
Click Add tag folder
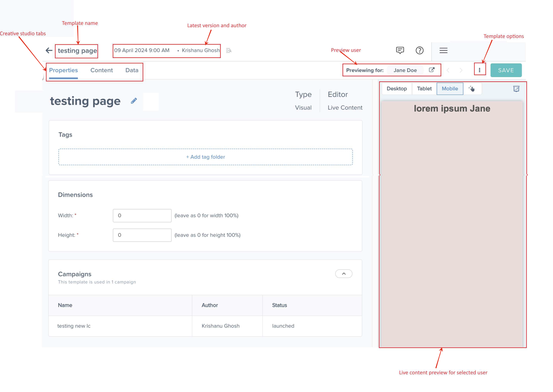(205, 157)
